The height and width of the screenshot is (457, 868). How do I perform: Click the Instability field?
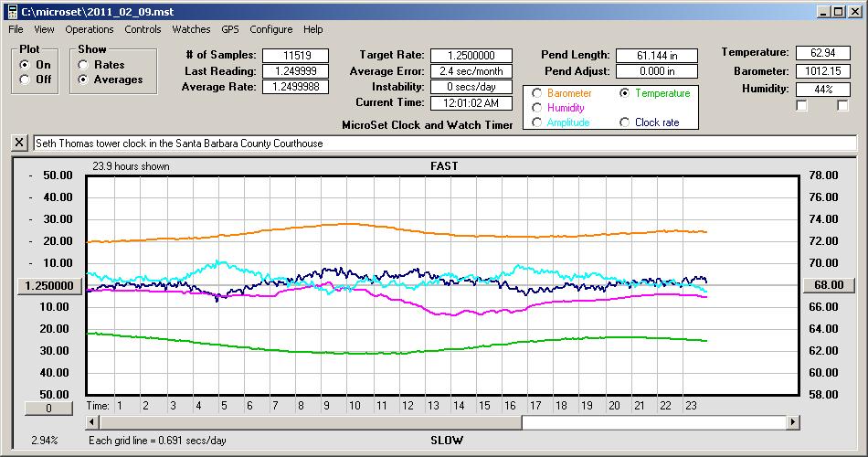pos(471,87)
